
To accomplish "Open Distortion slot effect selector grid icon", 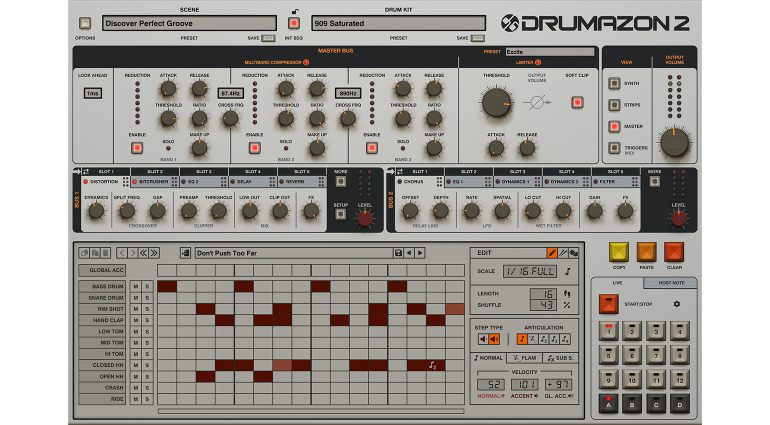I will (126, 182).
